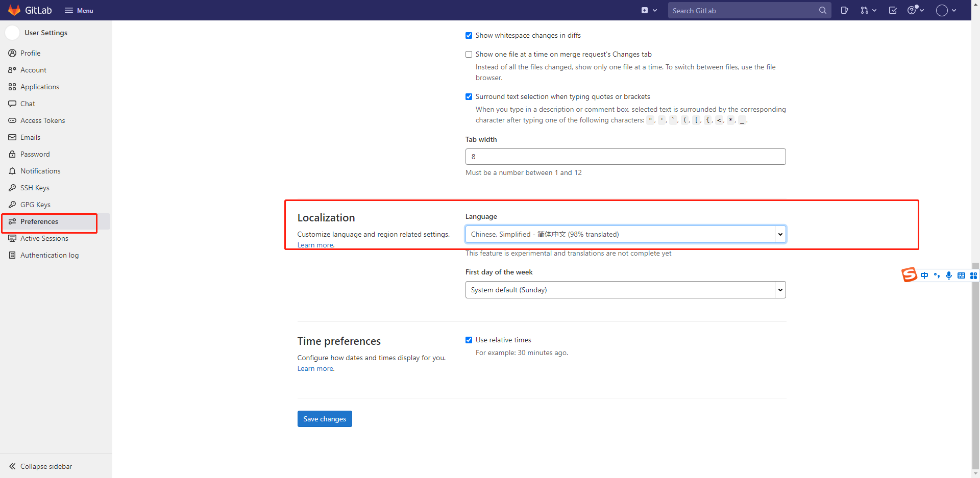Enable Show one file at a time option
The image size is (980, 478).
pyautogui.click(x=469, y=54)
